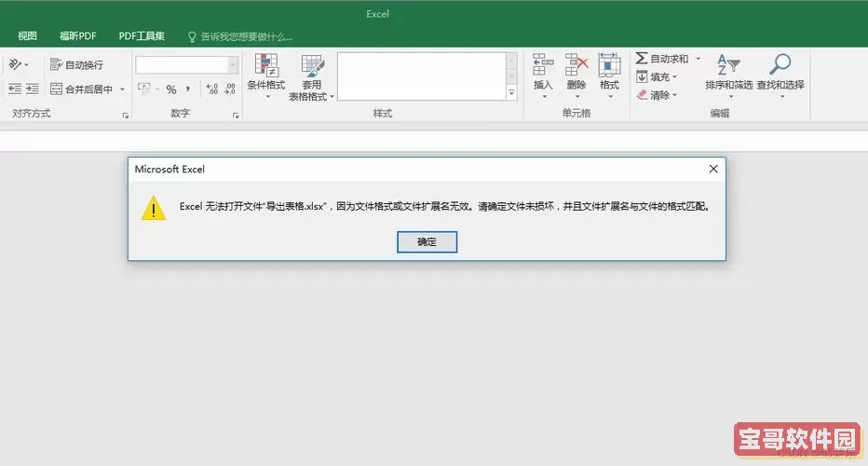
Task: Open the Fill (填充) menu
Action: tap(657, 76)
